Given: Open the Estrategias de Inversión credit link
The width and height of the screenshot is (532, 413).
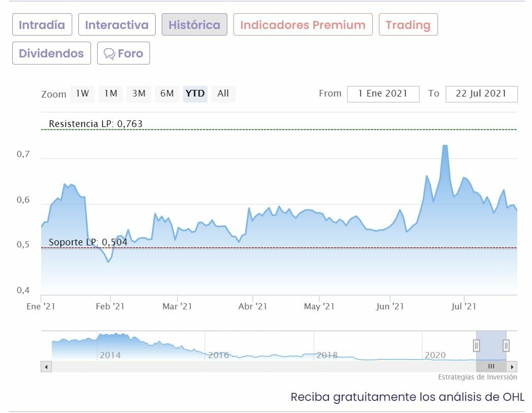Looking at the screenshot, I should click(478, 377).
